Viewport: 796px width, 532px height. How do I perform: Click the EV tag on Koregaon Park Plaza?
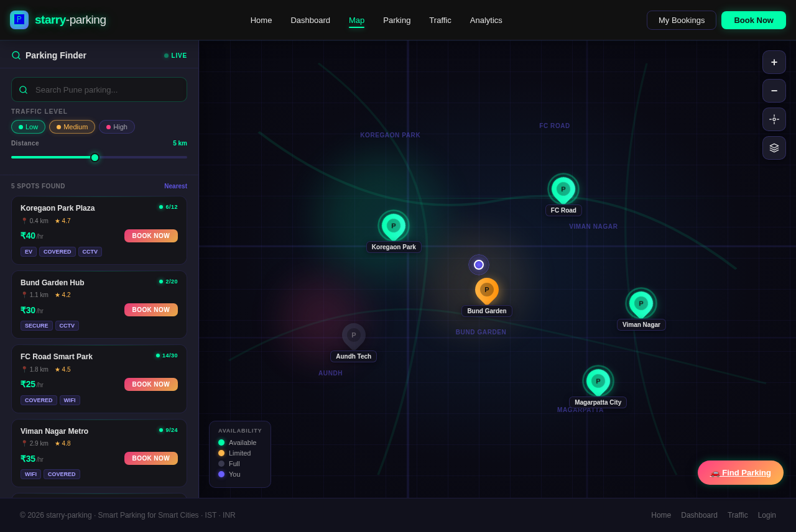(29, 252)
